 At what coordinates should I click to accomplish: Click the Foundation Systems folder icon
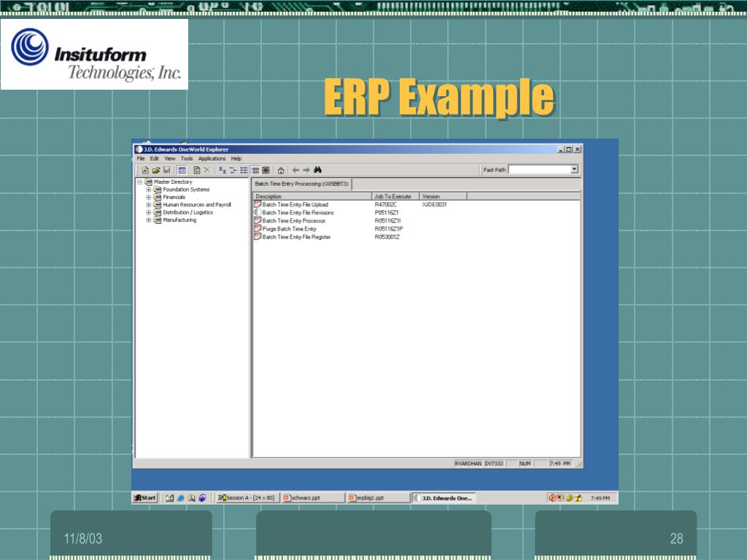point(158,190)
